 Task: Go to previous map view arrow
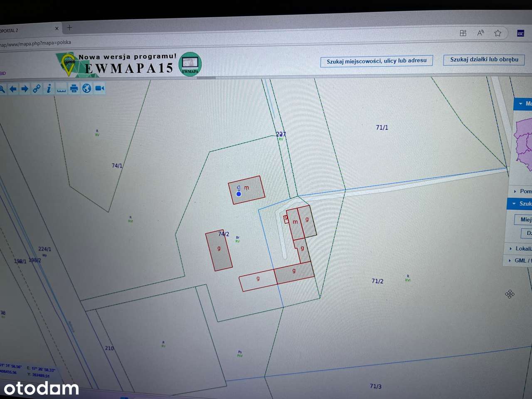(13, 89)
